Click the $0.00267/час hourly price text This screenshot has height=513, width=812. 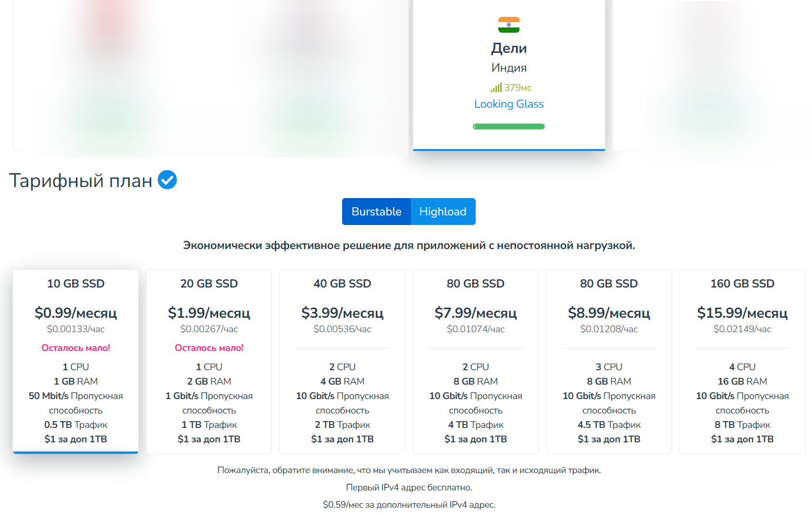pos(209,329)
